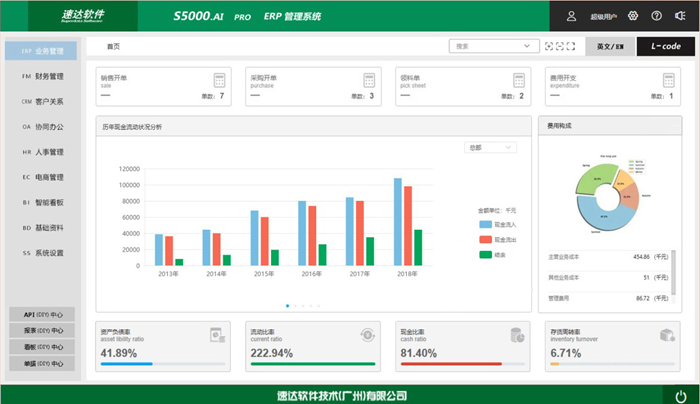Screen dimensions: 700x404
Task: Click the user profile icon
Action: coord(571,16)
